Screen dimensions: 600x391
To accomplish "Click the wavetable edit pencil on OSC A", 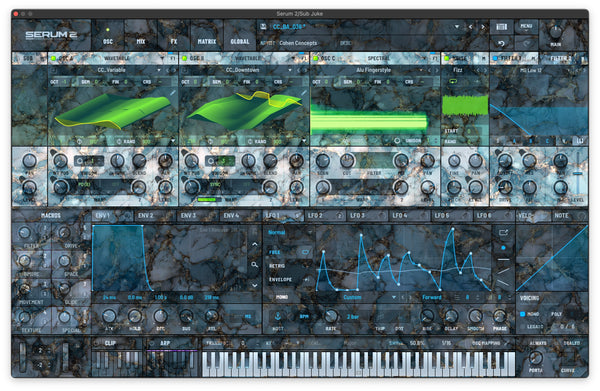I will 173,92.
